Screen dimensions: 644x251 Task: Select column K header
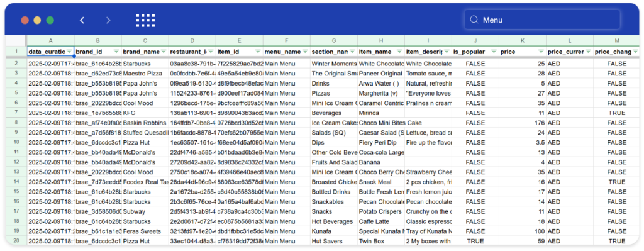point(523,41)
